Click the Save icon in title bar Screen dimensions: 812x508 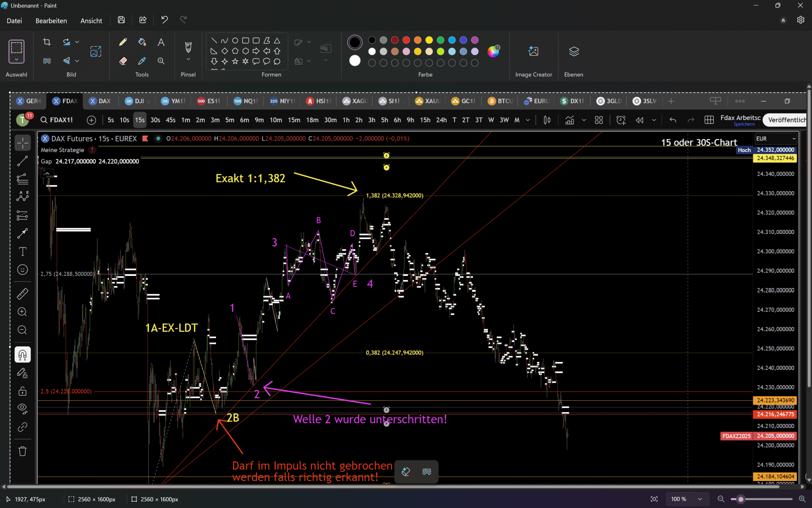pyautogui.click(x=121, y=20)
